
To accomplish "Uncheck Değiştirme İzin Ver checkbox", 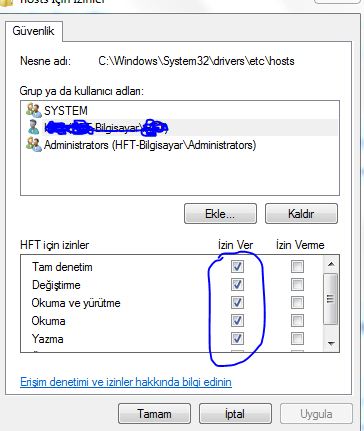I will pos(237,284).
